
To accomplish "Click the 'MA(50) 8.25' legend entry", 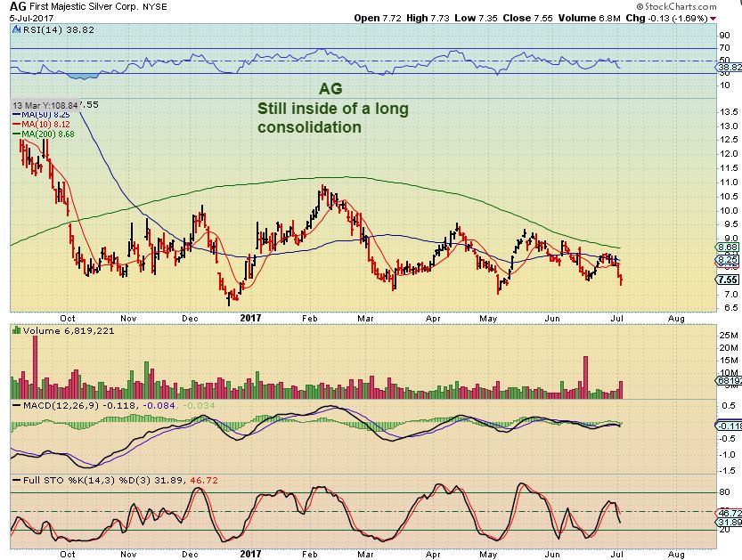I will pos(41,115).
